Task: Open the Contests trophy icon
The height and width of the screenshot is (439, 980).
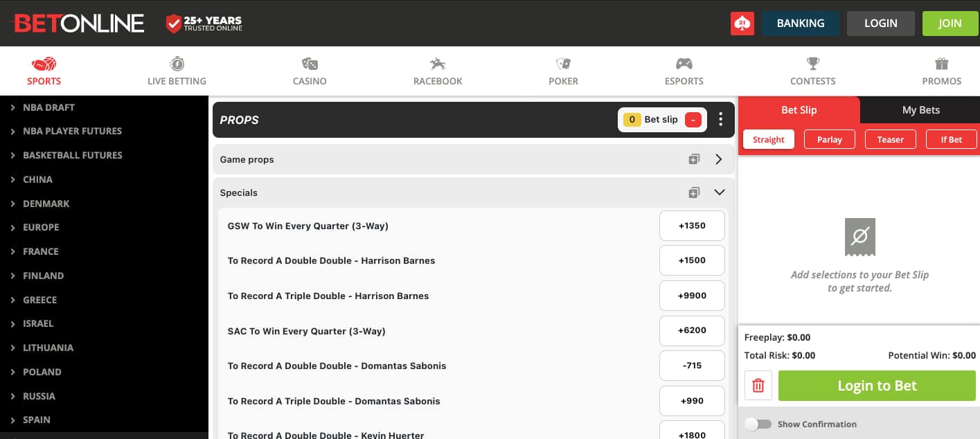Action: coord(812,64)
